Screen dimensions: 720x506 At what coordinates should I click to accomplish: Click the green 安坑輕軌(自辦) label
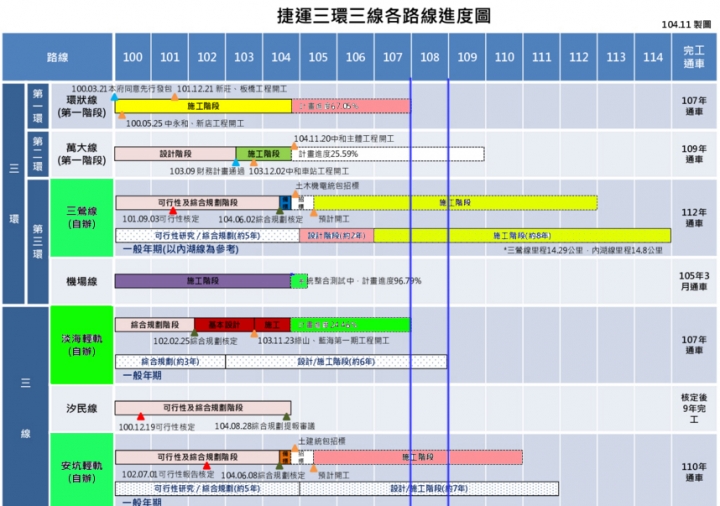tap(82, 472)
